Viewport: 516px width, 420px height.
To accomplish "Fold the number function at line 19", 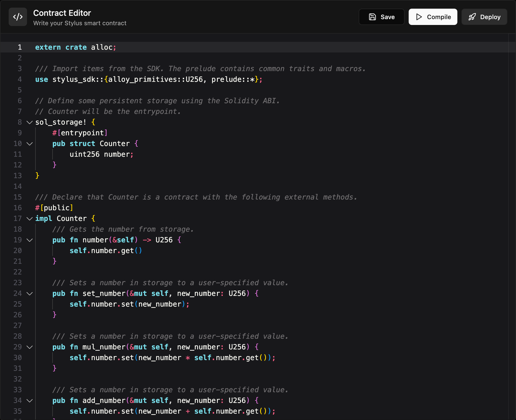I will [x=30, y=240].
